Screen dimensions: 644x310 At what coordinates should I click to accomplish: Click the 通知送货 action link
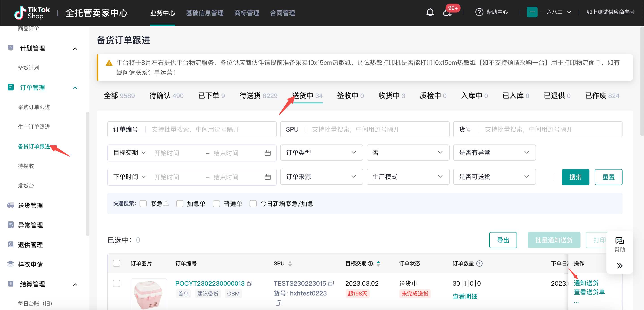click(586, 283)
